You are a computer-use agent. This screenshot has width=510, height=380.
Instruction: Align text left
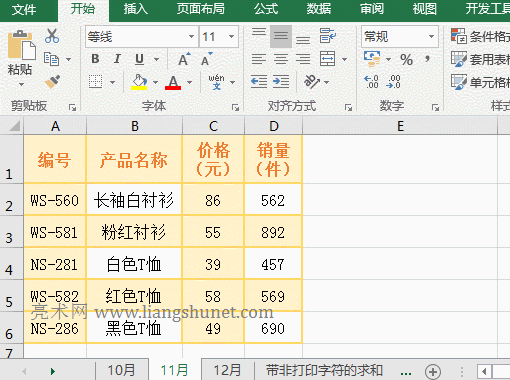point(259,59)
